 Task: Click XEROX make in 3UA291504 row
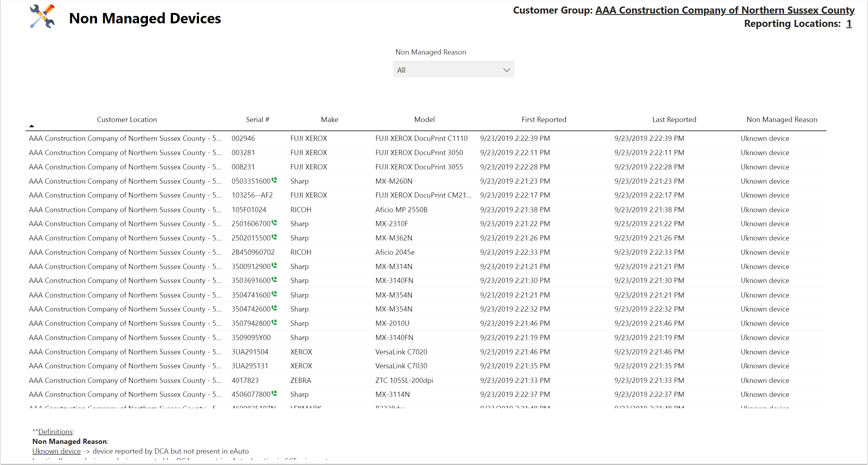point(301,352)
